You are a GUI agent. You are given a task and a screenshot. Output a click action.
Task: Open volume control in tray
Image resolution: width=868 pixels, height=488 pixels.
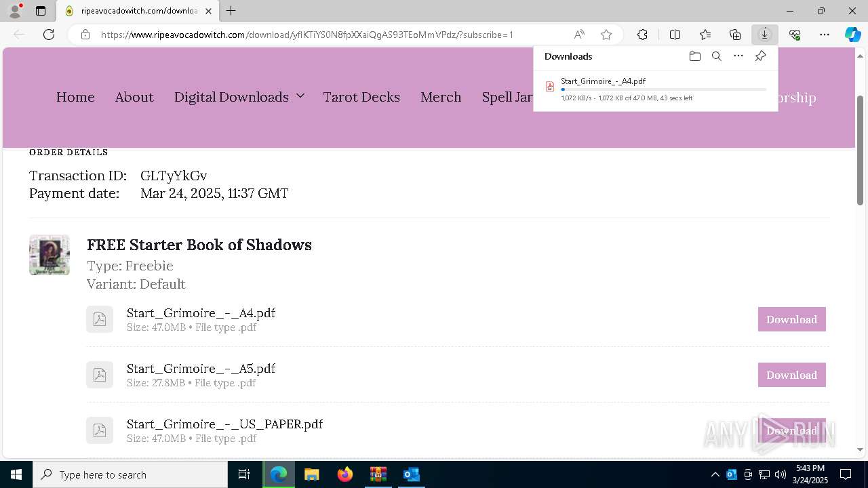781,474
